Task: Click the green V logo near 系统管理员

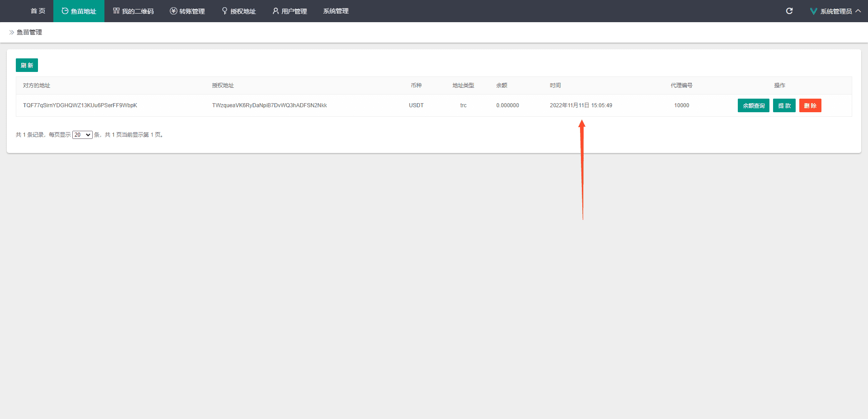Action: [813, 11]
